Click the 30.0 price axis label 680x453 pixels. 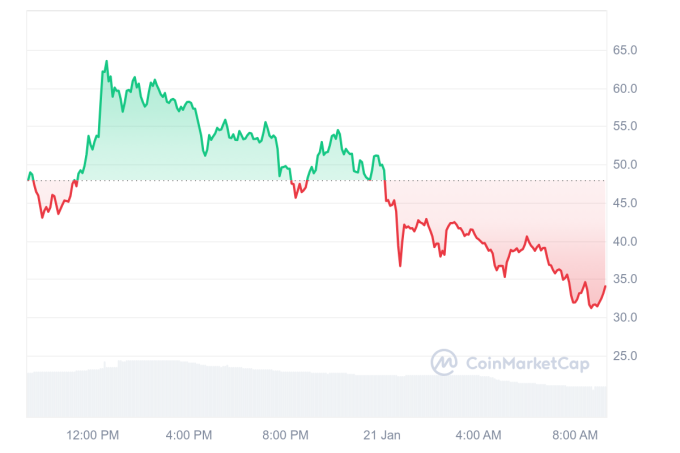click(x=625, y=318)
